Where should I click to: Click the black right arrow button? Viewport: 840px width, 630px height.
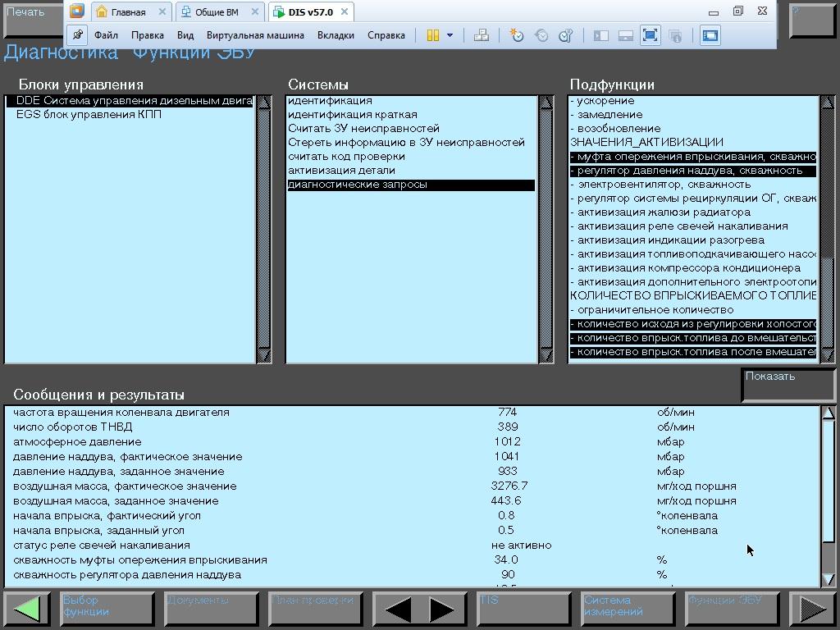442,609
